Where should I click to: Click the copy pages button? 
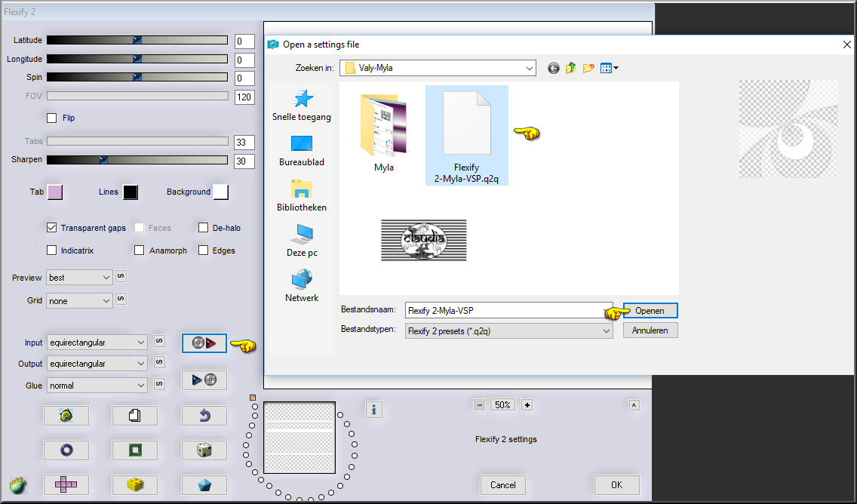click(135, 416)
